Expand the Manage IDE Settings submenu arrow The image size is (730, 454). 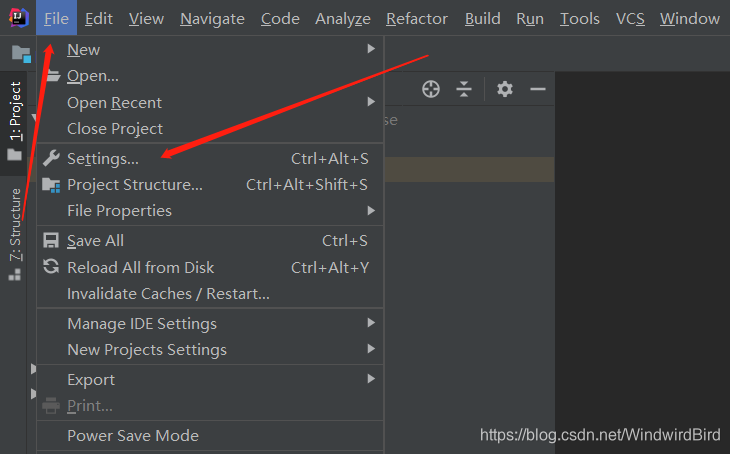click(371, 323)
